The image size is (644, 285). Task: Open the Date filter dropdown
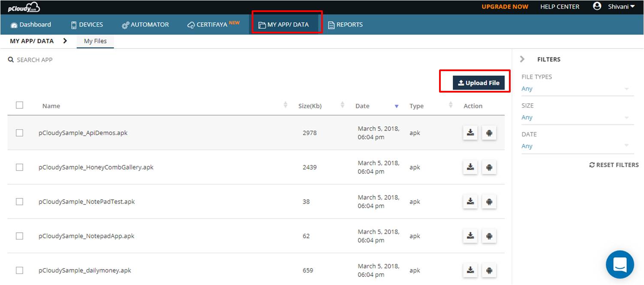pyautogui.click(x=577, y=146)
